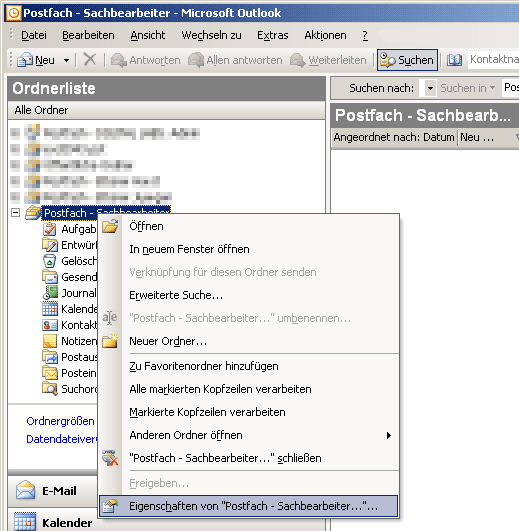Select the Gelöschte Objekte trash icon
The image size is (519, 531).
coord(49,261)
